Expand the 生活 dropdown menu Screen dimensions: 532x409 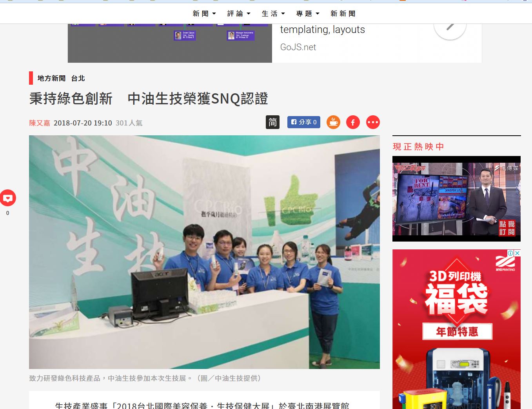pyautogui.click(x=273, y=14)
